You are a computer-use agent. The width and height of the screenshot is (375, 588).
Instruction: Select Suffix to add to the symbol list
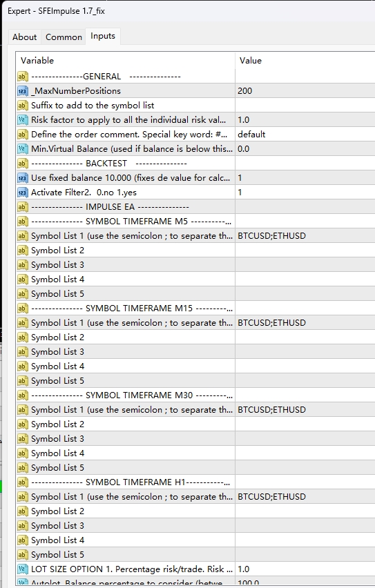pyautogui.click(x=93, y=106)
